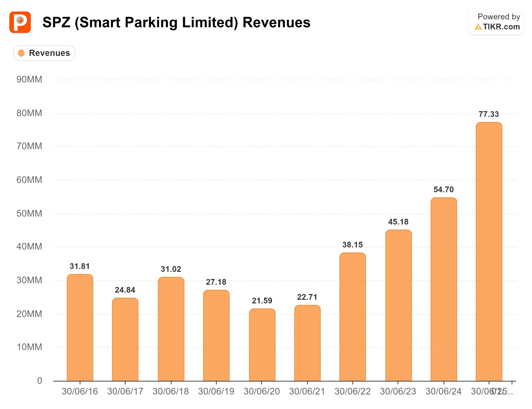The image size is (532, 409).
Task: Select the 30/06/17 bar showing 24.84
Action: (125, 339)
